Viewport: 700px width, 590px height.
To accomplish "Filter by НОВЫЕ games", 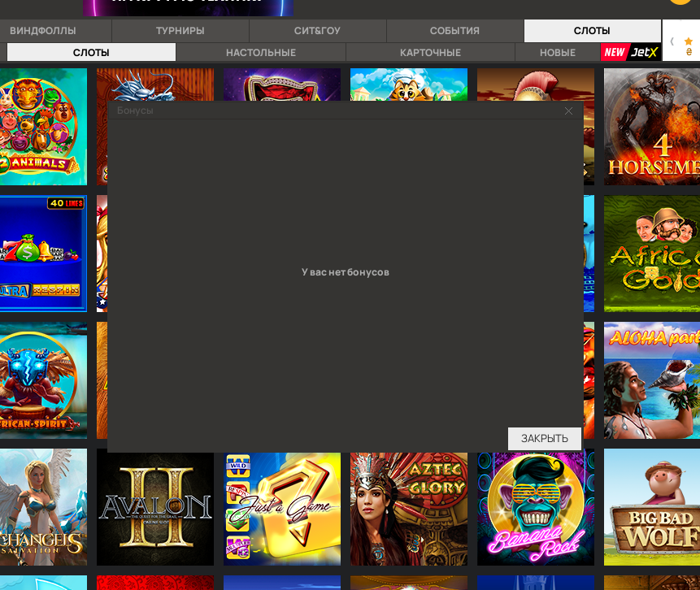I will (x=558, y=53).
